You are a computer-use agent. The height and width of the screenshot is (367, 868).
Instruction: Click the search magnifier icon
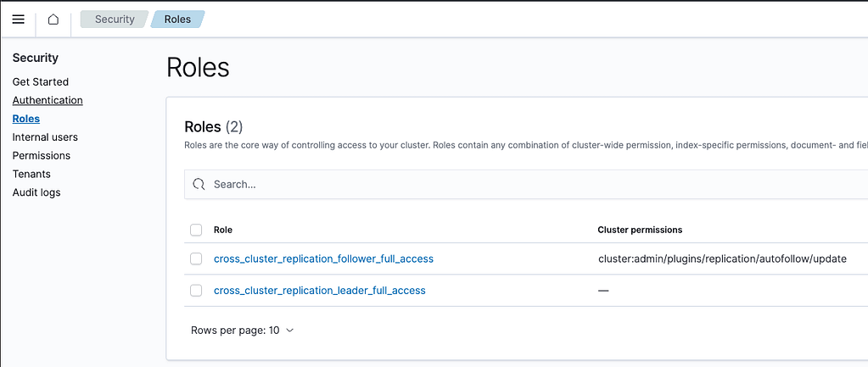click(199, 184)
